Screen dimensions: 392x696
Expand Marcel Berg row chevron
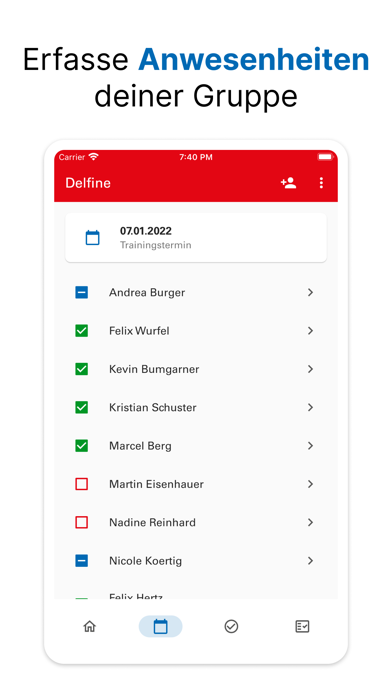(x=310, y=446)
